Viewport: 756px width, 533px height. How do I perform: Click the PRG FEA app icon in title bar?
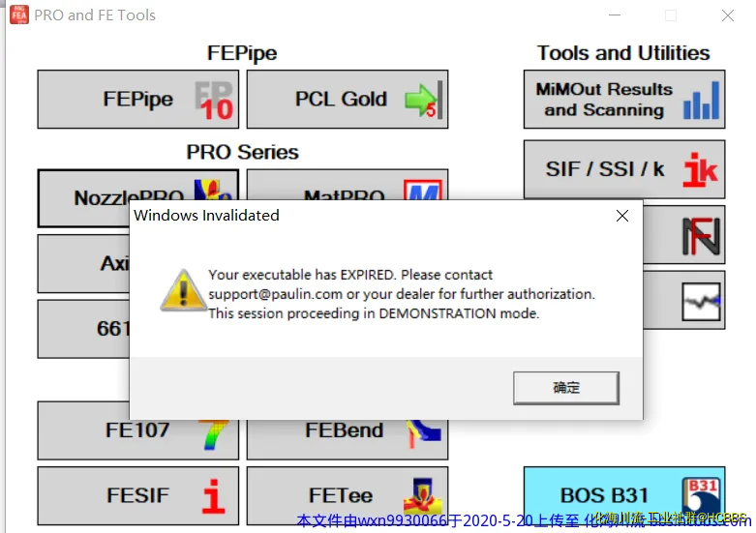click(17, 15)
